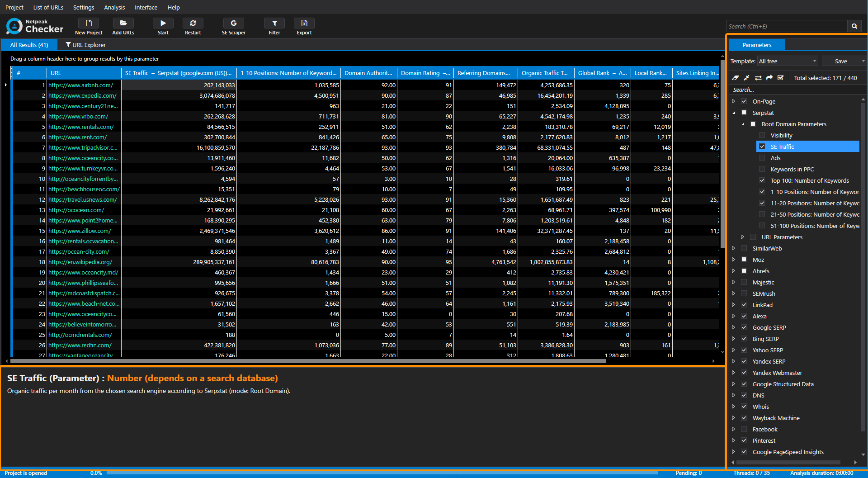Open the Save button dropdown arrow
Screen dimensions: 868x478
(x=863, y=61)
